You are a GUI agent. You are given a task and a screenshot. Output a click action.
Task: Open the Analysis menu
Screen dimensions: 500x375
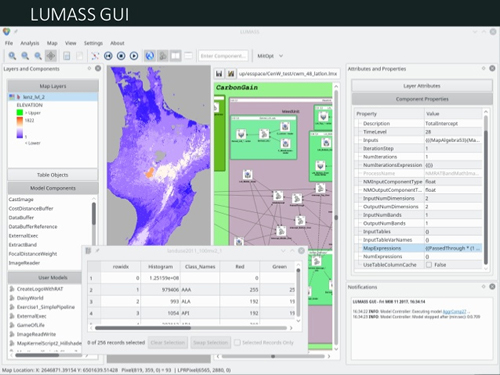click(x=30, y=43)
